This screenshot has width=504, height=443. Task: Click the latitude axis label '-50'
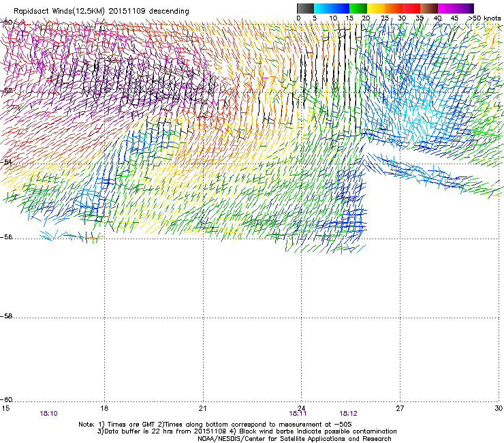point(6,22)
